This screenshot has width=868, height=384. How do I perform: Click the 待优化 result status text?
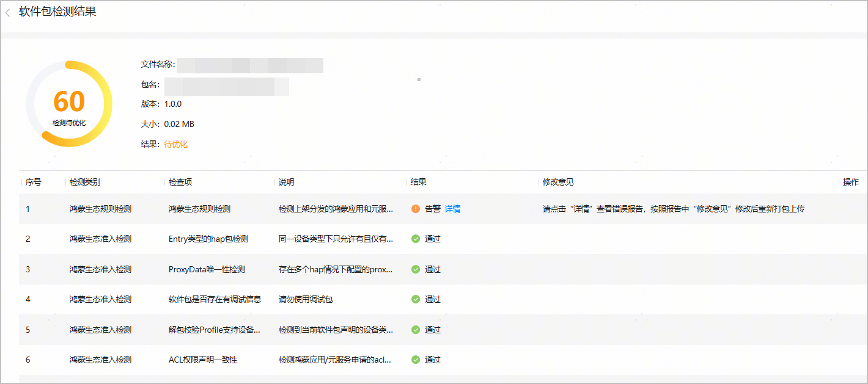(176, 144)
